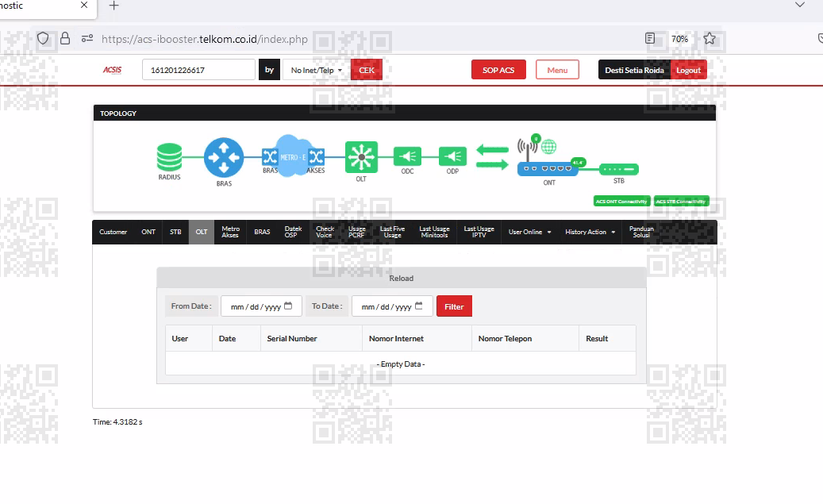
Task: Click the by button next to search
Action: [269, 70]
